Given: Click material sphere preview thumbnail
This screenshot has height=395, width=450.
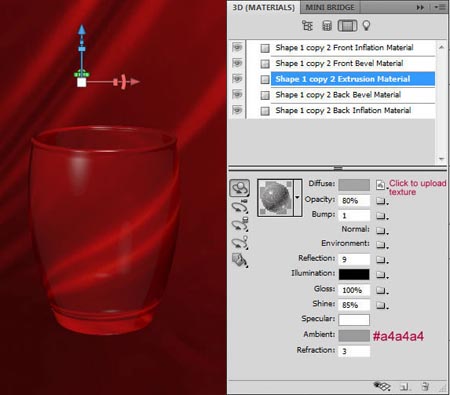Looking at the screenshot, I should [276, 198].
